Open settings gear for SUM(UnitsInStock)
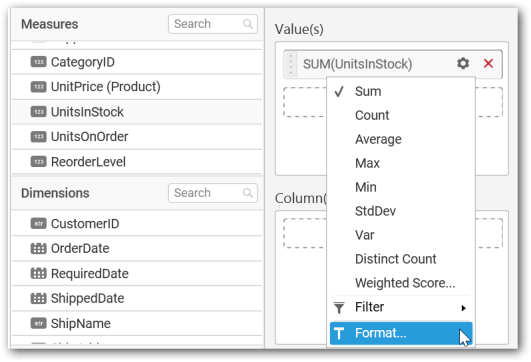 click(x=463, y=63)
